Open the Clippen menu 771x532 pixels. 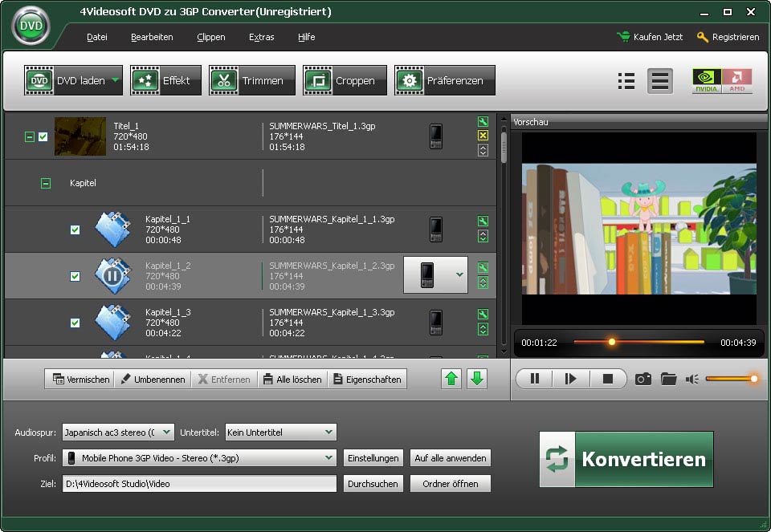pos(210,37)
